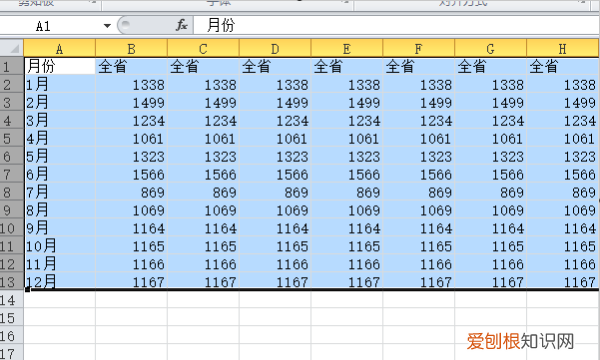
Task: Click cell A12 labeled 11月
Action: [x=60, y=264]
